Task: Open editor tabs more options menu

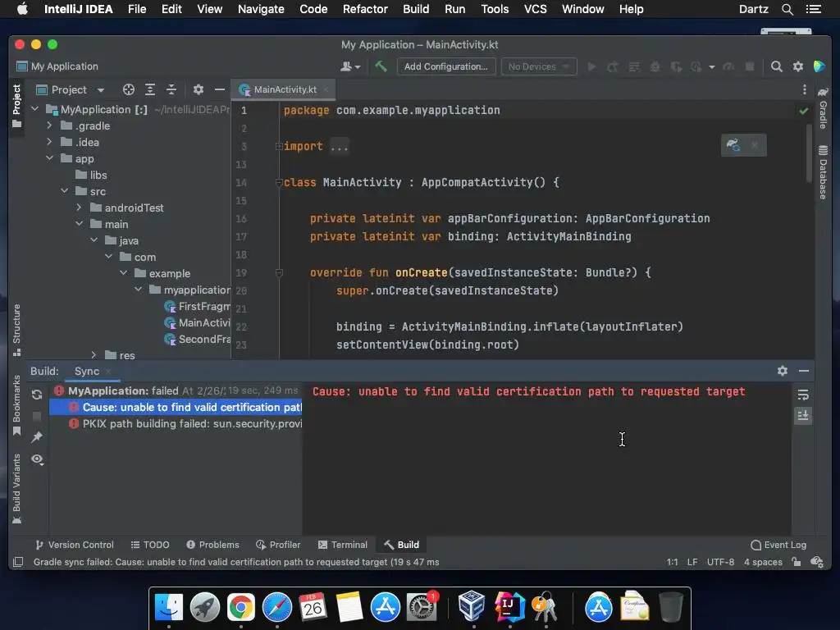Action: 804,89
